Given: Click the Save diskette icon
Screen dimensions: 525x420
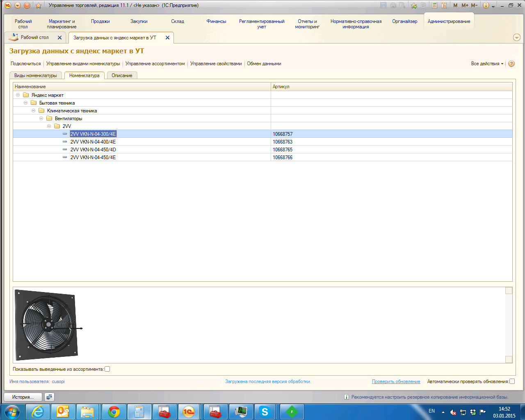Looking at the screenshot, I should 383,5.
